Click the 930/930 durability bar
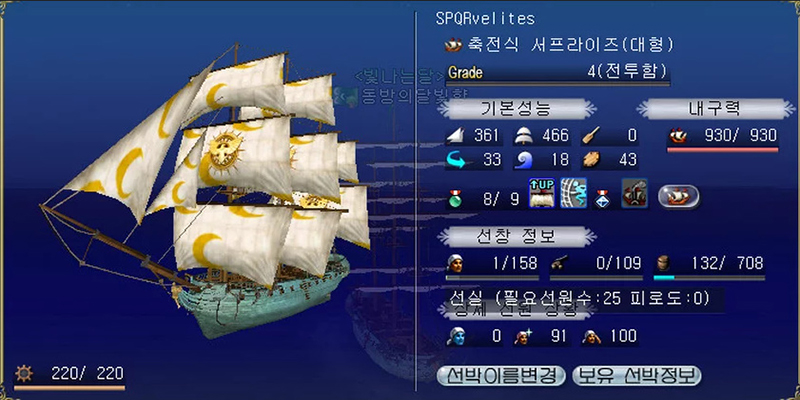This screenshot has height=400, width=800. (x=723, y=149)
